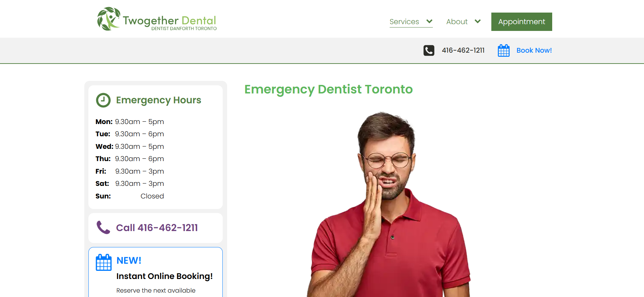
Task: Click the Book Now! link
Action: point(534,50)
